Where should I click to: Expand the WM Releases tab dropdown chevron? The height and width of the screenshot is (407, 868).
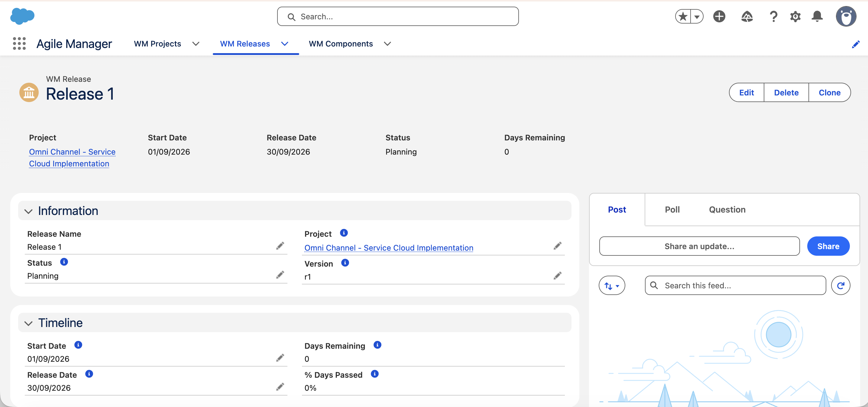(285, 44)
